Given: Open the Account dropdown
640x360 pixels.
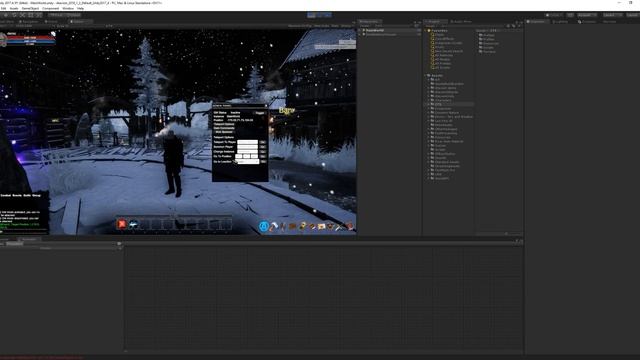Looking at the screenshot, I should (587, 15).
